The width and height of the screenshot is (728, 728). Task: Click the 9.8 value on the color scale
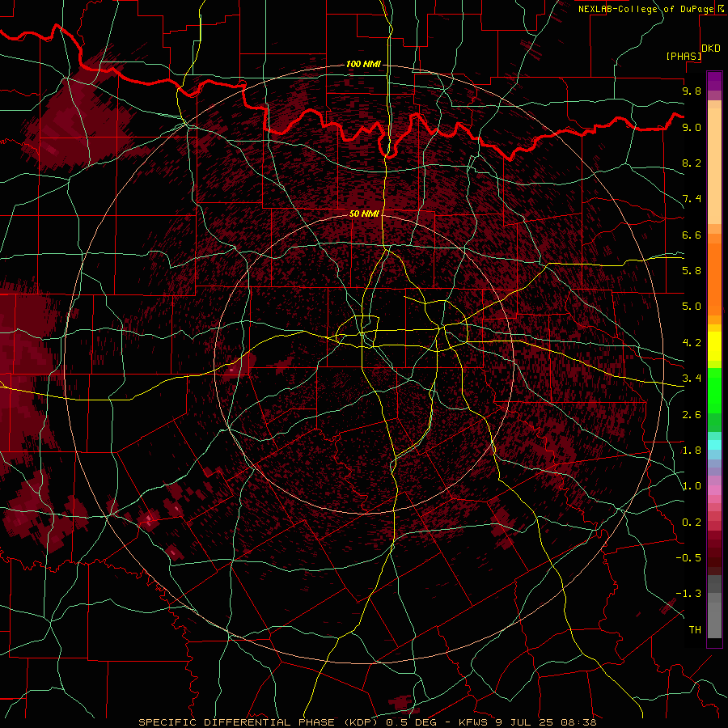point(692,91)
